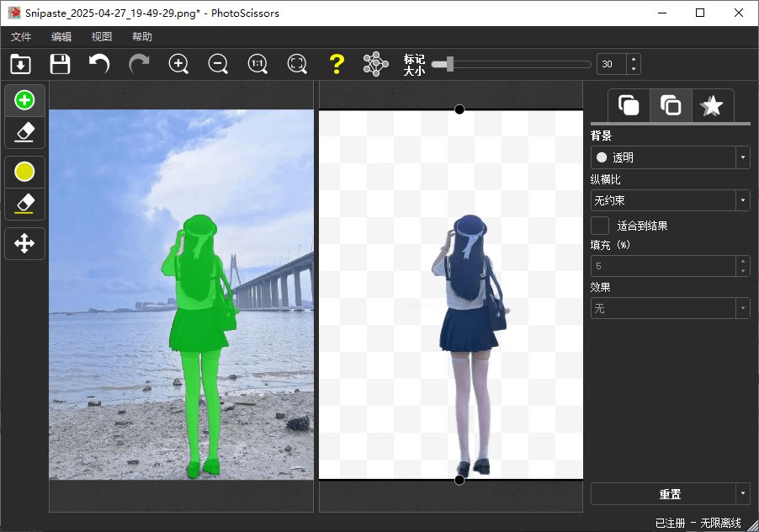
Task: Open the 文件 menu
Action: [x=21, y=37]
